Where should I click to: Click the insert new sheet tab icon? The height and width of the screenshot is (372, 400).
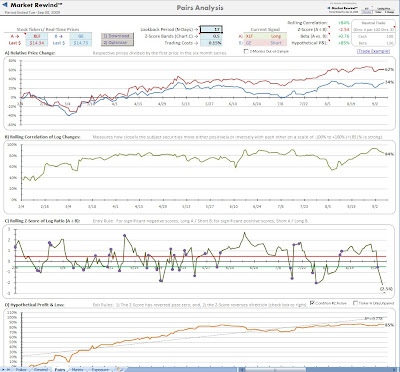119,369
